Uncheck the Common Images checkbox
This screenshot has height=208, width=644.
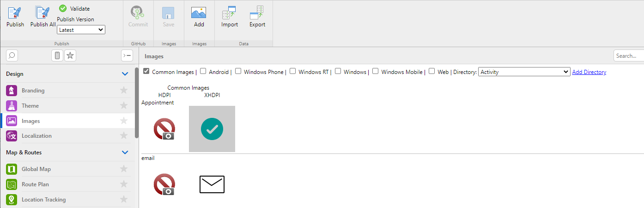click(146, 71)
